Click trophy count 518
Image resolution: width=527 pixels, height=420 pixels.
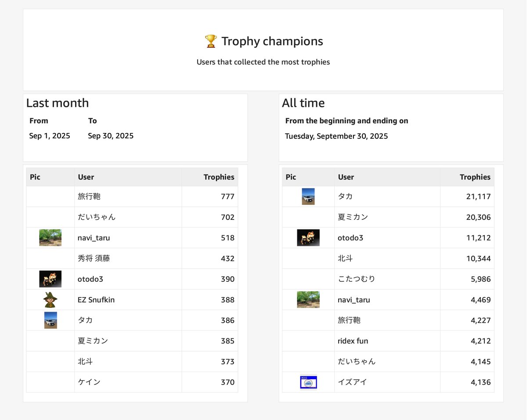(227, 238)
